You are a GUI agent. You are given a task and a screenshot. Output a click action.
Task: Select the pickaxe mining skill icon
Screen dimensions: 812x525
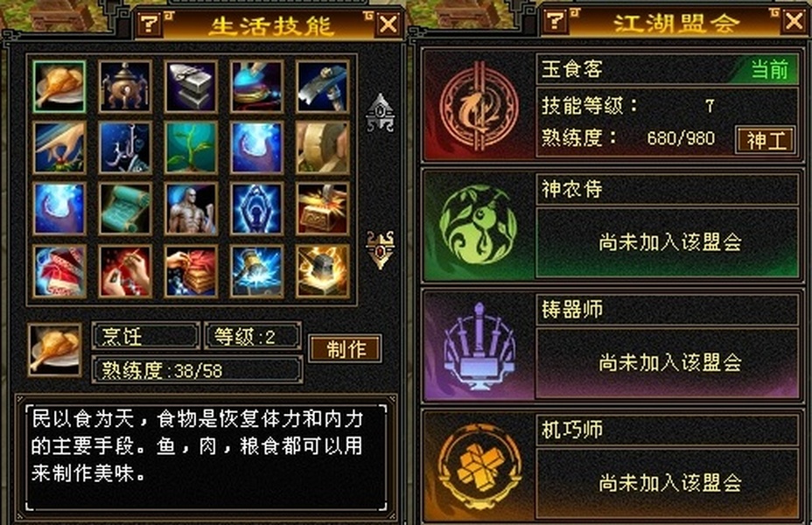tap(323, 87)
